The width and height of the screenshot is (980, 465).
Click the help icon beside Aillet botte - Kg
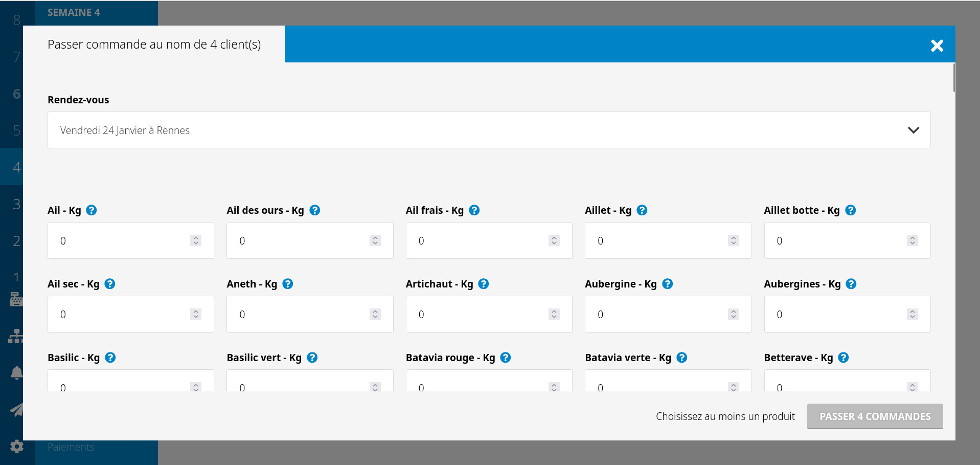coord(851,210)
